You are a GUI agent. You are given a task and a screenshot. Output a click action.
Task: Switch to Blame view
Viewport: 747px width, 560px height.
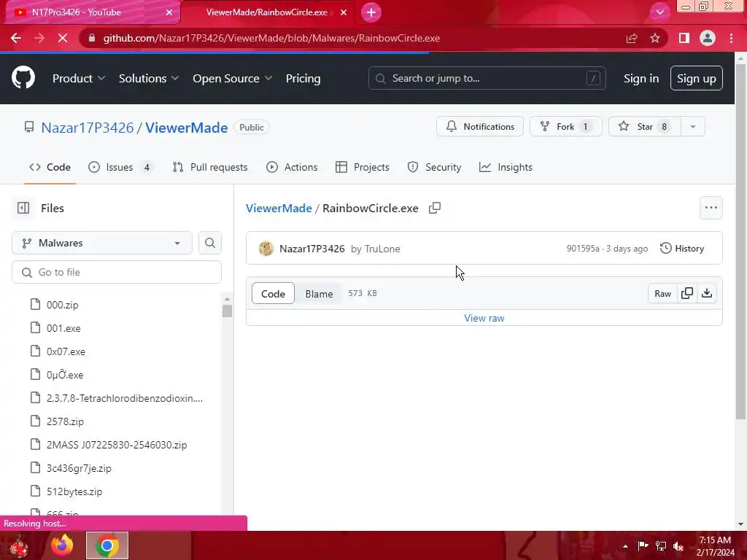pyautogui.click(x=319, y=294)
